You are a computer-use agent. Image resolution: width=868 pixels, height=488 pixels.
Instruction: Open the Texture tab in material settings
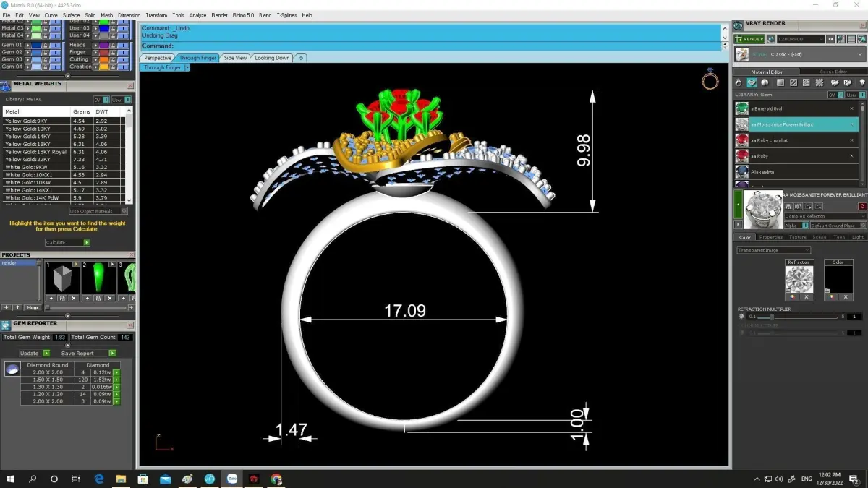point(797,237)
